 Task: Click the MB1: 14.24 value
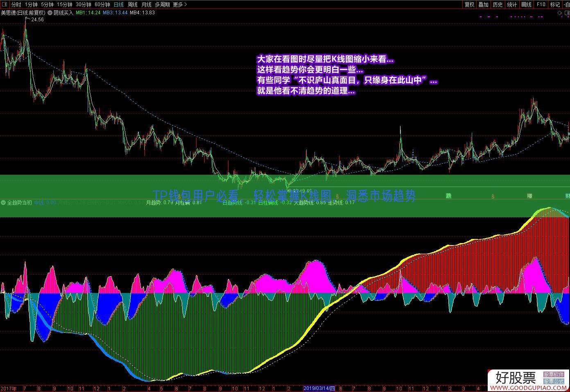(88, 13)
